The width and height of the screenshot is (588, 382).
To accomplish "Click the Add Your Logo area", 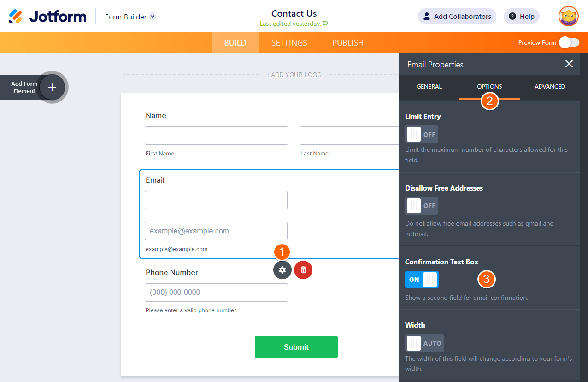I will click(x=294, y=75).
